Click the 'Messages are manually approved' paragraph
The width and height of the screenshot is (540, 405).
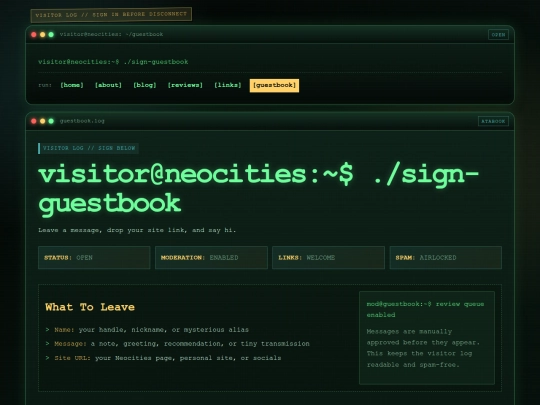pyautogui.click(x=423, y=348)
